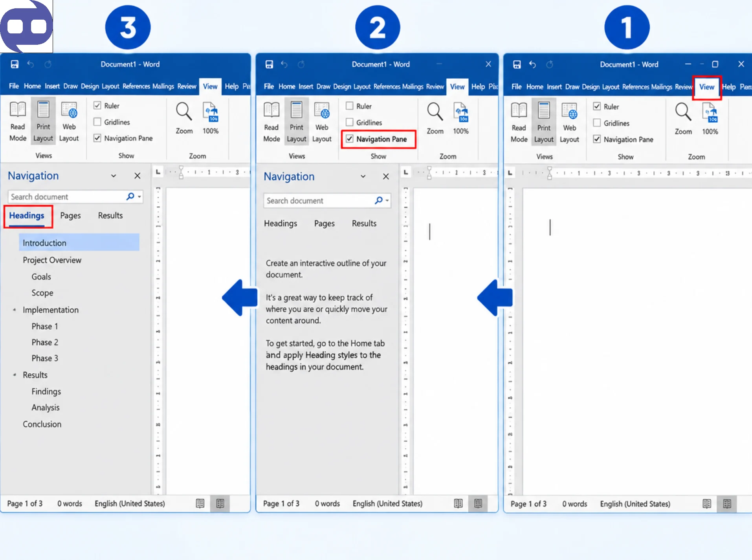Viewport: 752px width, 560px height.
Task: Open Results tab in the middle Navigation pane
Action: 364,223
